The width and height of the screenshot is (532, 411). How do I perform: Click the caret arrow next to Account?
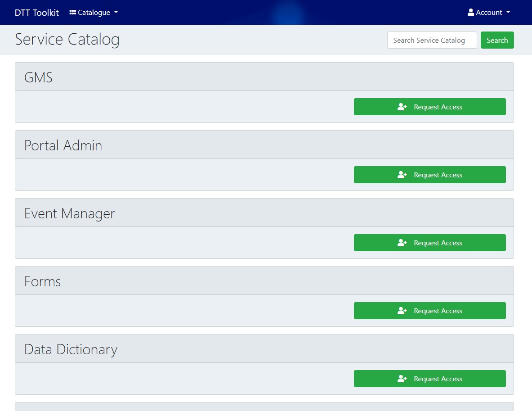click(508, 13)
